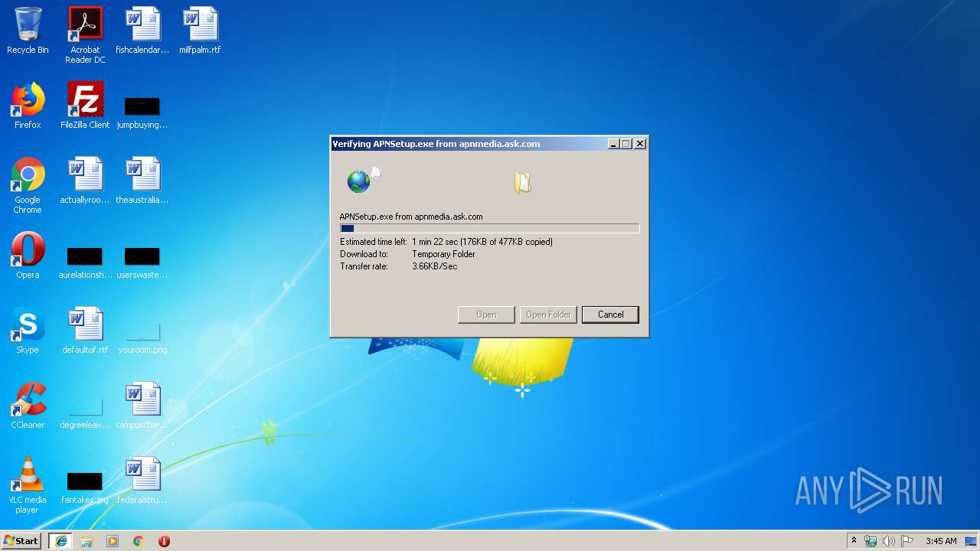The image size is (980, 551).
Task: Click the Opera icon in the taskbar
Action: pos(164,541)
